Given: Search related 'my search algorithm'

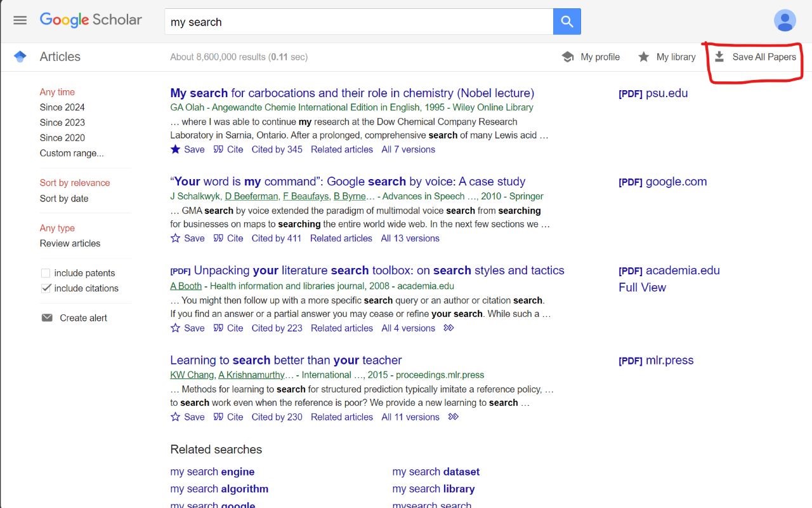Looking at the screenshot, I should coord(219,489).
